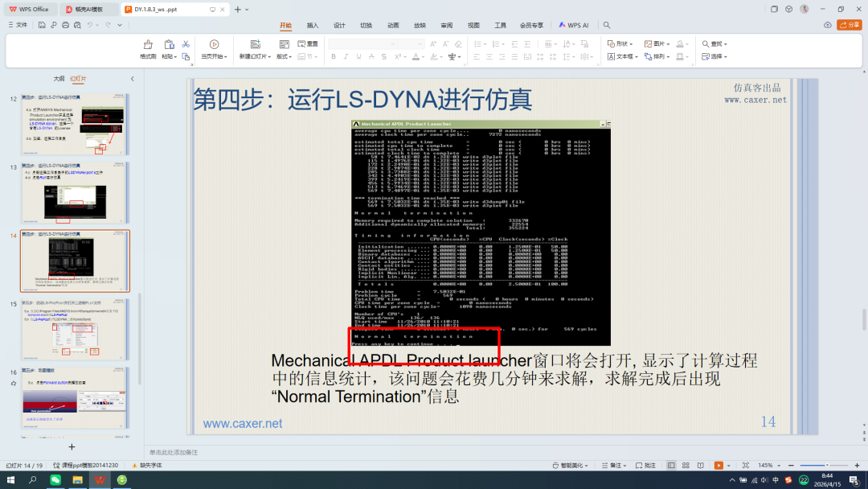The image size is (868, 489).
Task: Click the Increase Font Size icon
Action: tap(433, 43)
